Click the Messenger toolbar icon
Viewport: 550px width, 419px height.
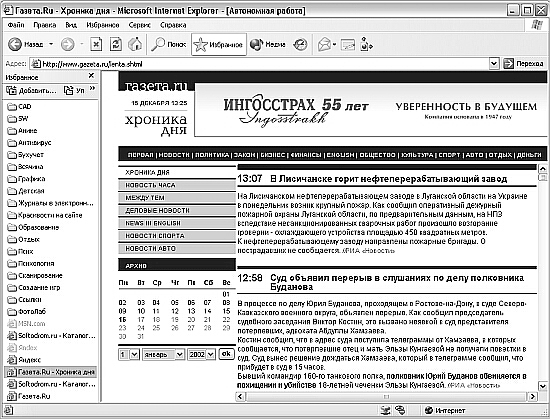point(366,44)
